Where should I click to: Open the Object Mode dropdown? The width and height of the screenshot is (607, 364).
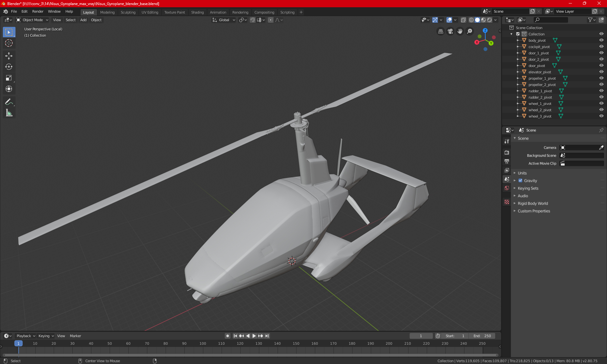(32, 20)
